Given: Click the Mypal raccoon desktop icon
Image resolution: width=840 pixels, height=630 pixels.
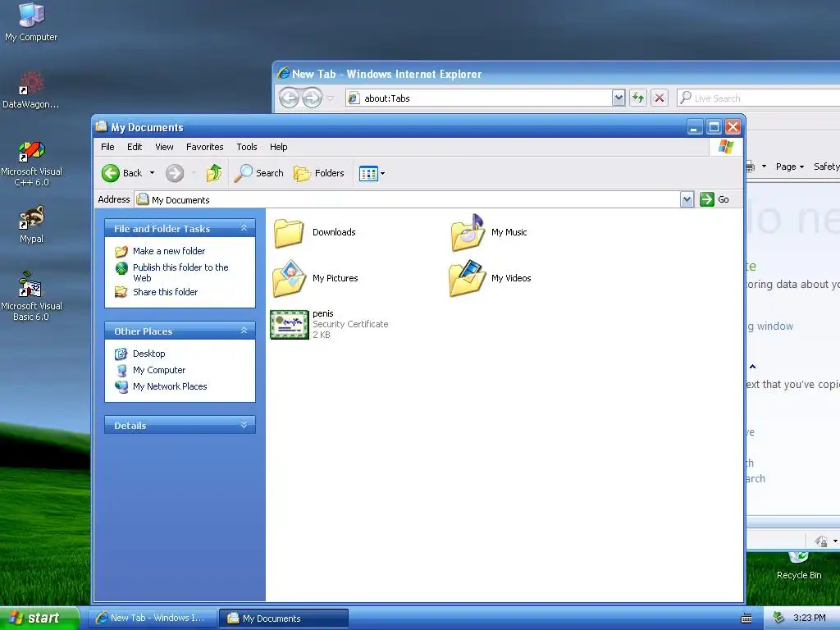Looking at the screenshot, I should coord(31,224).
